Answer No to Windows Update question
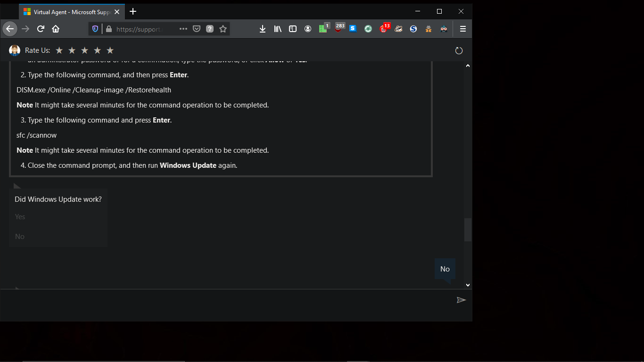The height and width of the screenshot is (362, 644). point(19,237)
